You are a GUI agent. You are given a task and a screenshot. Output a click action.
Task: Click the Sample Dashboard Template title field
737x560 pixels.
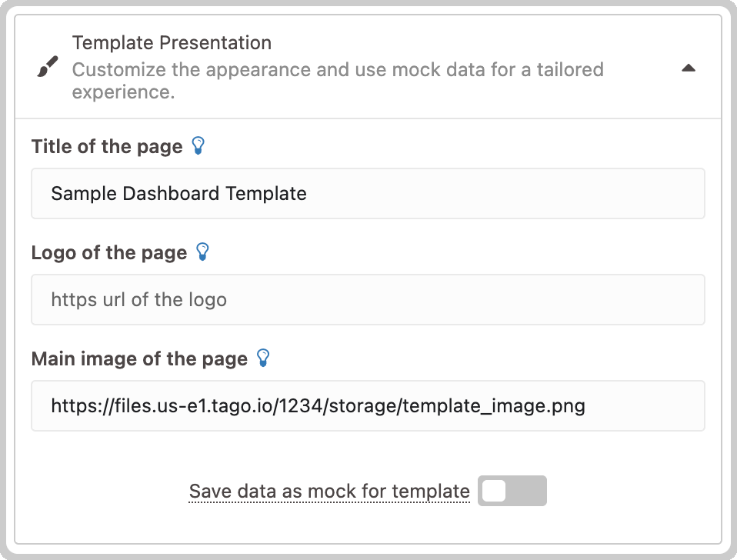[368, 194]
